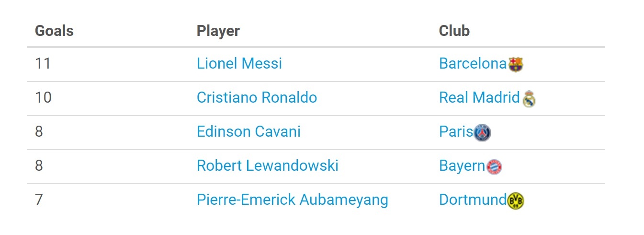The height and width of the screenshot is (235, 644).
Task: Click the Goals column header
Action: (54, 31)
